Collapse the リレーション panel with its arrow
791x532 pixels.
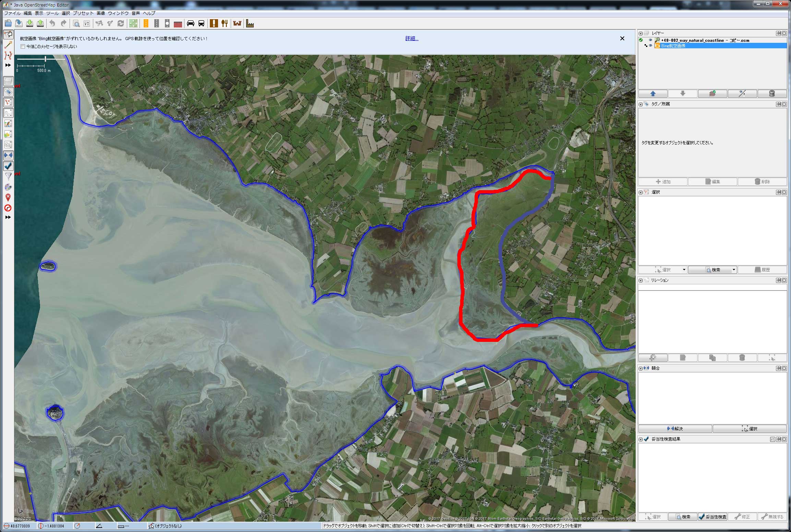[x=640, y=280]
